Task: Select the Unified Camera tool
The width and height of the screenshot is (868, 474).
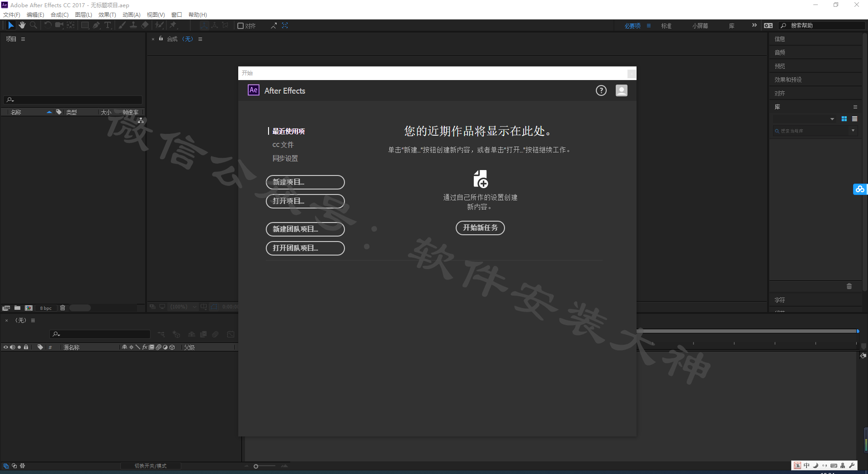Action: 59,25
